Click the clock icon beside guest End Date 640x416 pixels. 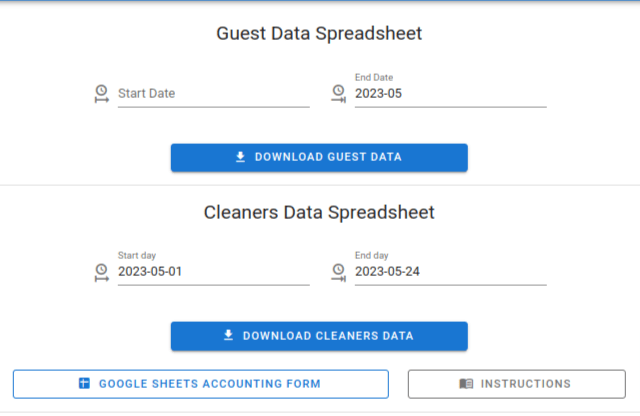pyautogui.click(x=338, y=93)
